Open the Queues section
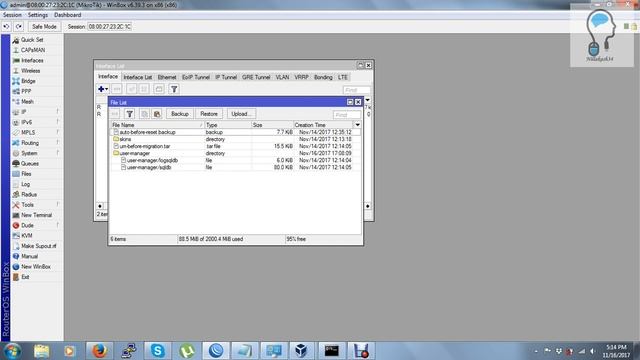The height and width of the screenshot is (360, 640). [30, 163]
